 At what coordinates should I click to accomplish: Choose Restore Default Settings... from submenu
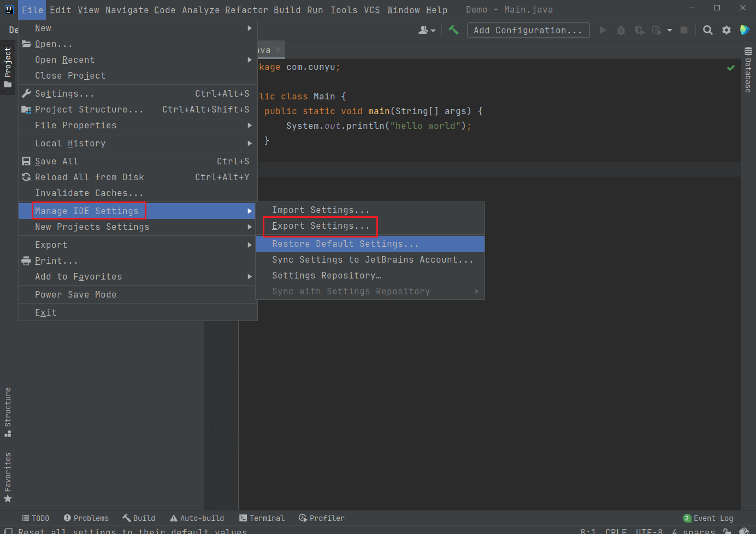[345, 244]
